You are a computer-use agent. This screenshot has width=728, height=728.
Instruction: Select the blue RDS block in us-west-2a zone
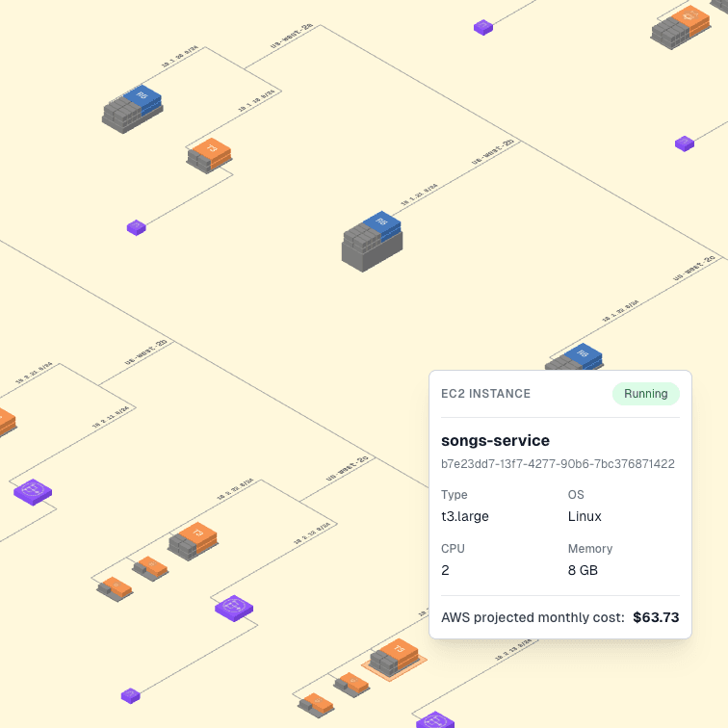[133, 109]
